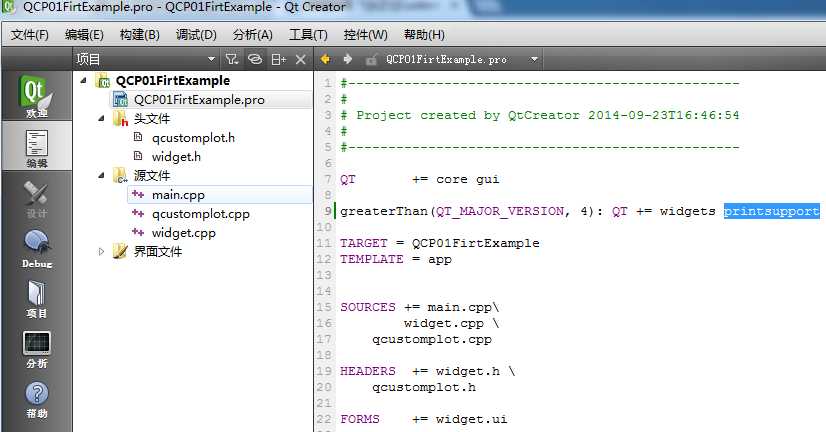826x432 pixels.
Task: Select QCP01FirtExample project root in tree
Action: pyautogui.click(x=173, y=81)
